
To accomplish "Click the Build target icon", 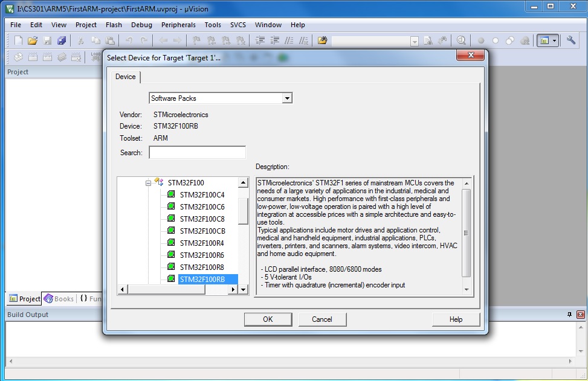I will pyautogui.click(x=33, y=57).
